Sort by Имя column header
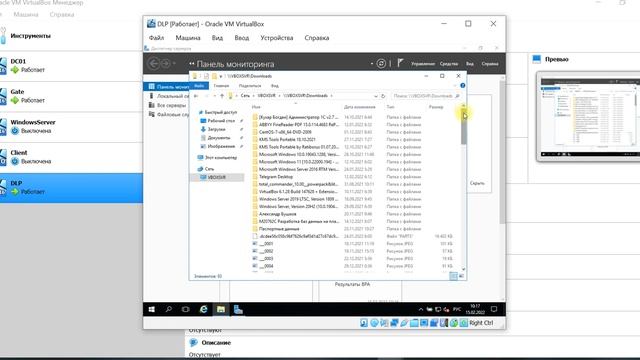The image size is (640, 360). click(x=256, y=107)
